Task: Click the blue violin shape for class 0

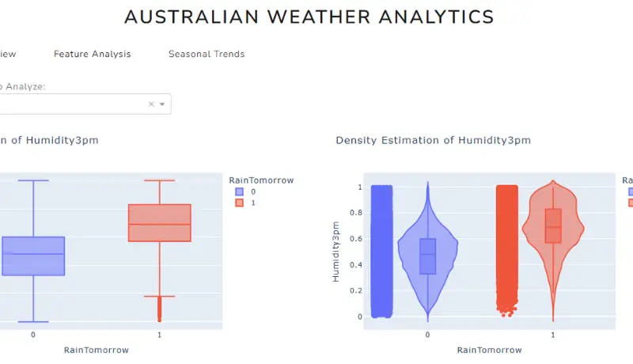Action: 428,253
